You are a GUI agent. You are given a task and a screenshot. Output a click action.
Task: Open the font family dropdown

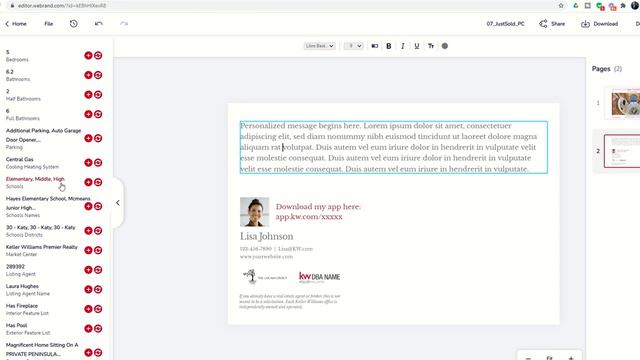coord(320,46)
